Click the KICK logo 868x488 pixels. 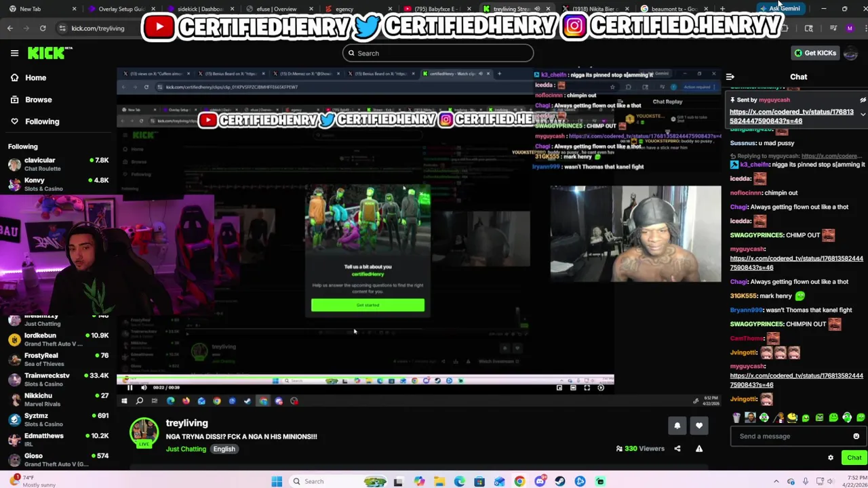[x=50, y=53]
